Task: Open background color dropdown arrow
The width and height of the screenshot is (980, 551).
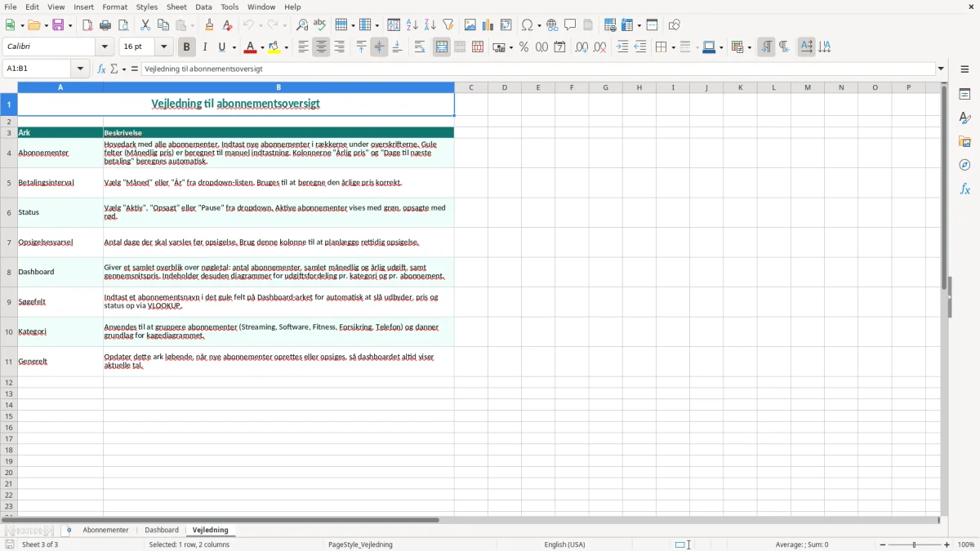Action: [x=287, y=48]
